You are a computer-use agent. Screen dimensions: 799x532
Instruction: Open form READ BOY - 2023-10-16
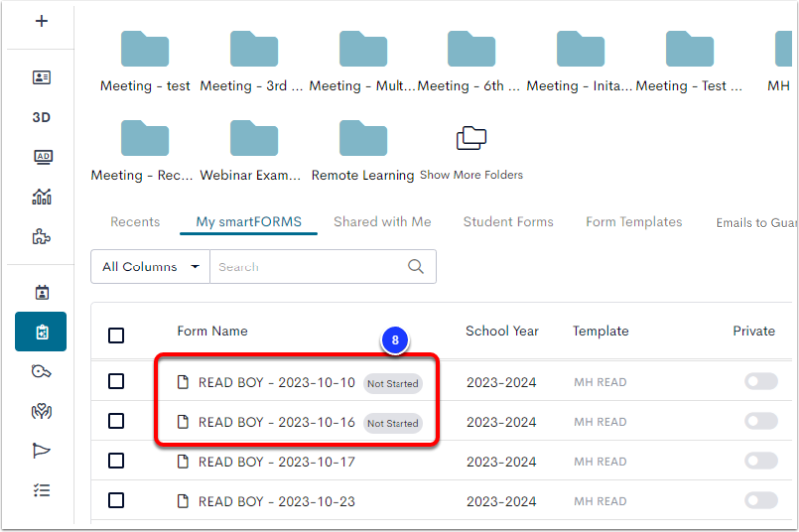pyautogui.click(x=277, y=422)
